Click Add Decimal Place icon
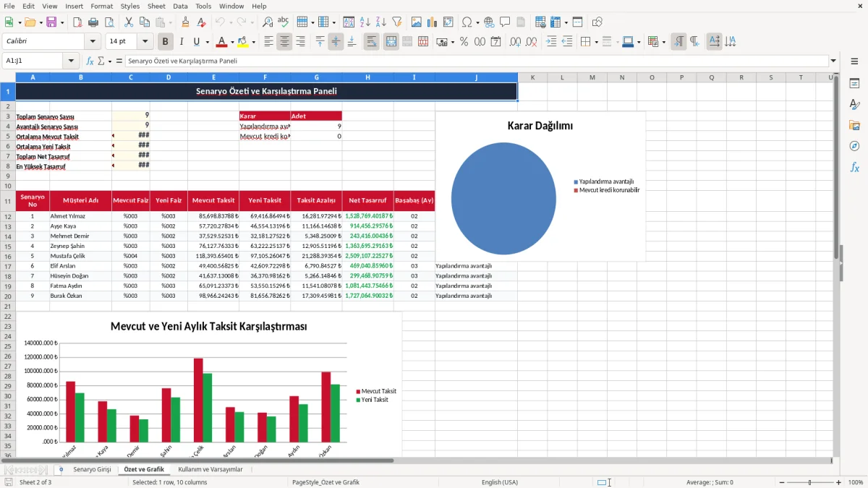The image size is (868, 488). tap(516, 42)
